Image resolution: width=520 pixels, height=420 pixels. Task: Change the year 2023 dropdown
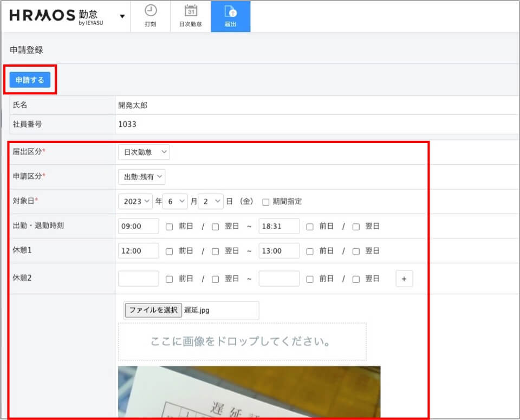[x=135, y=201]
